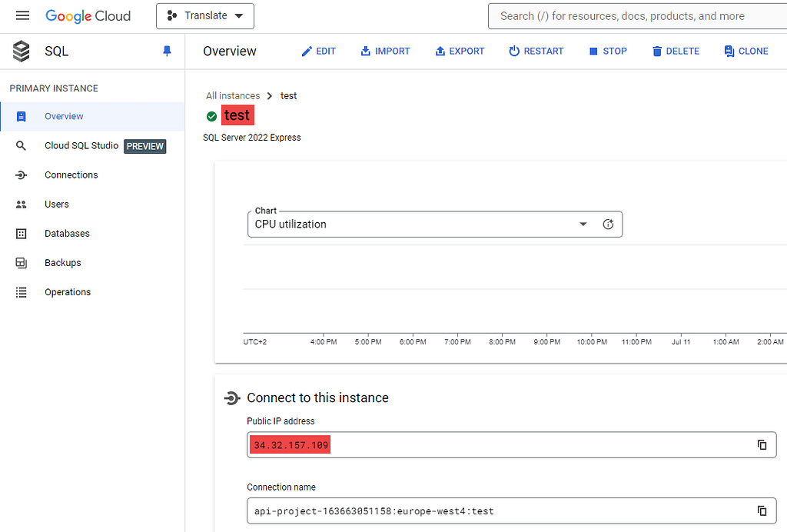Image resolution: width=787 pixels, height=532 pixels.
Task: Click the SQL service logo icon
Action: tap(21, 51)
